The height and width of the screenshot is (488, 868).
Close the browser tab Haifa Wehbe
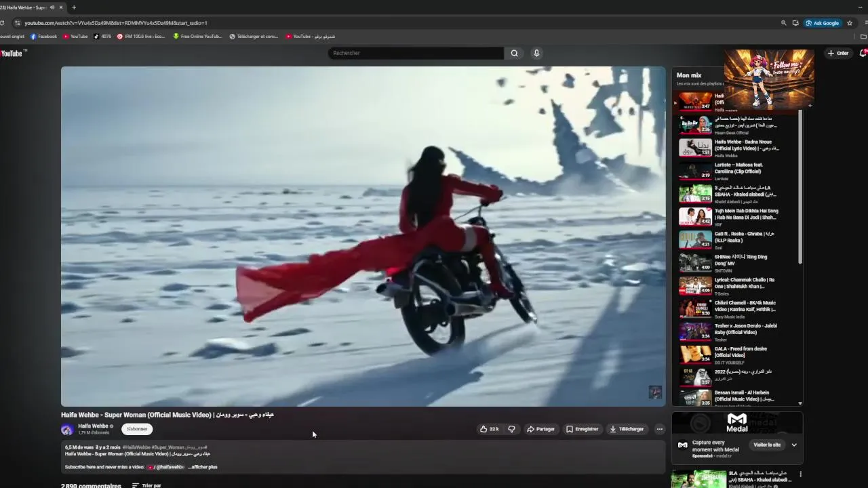coord(61,7)
